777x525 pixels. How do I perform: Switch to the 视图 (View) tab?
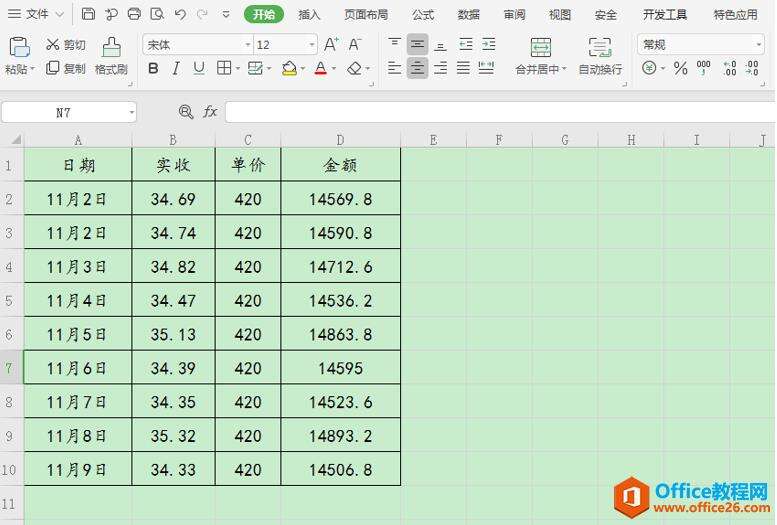[x=560, y=15]
